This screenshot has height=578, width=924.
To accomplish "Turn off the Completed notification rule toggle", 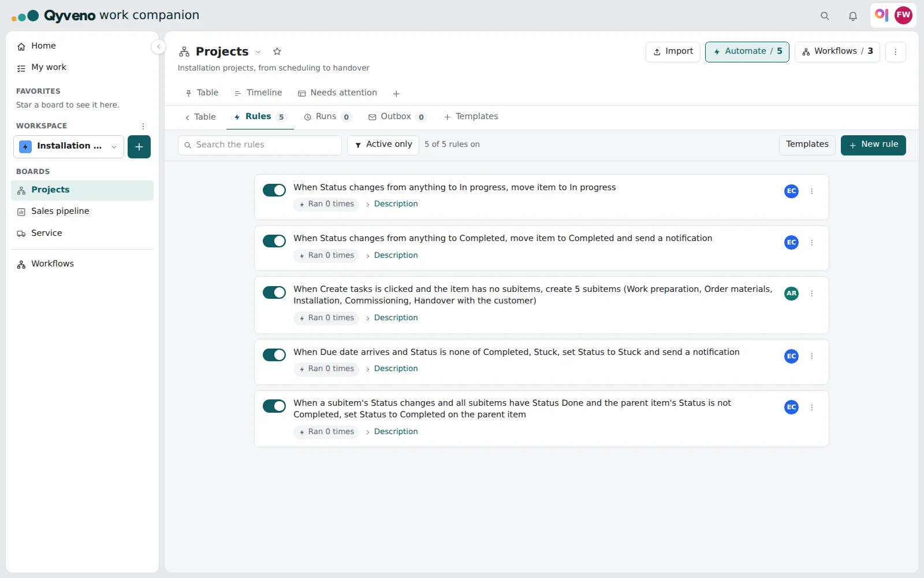I will (x=274, y=241).
